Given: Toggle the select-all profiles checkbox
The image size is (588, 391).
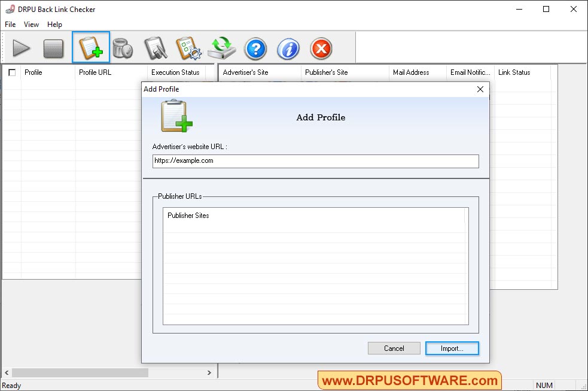Looking at the screenshot, I should [x=12, y=72].
